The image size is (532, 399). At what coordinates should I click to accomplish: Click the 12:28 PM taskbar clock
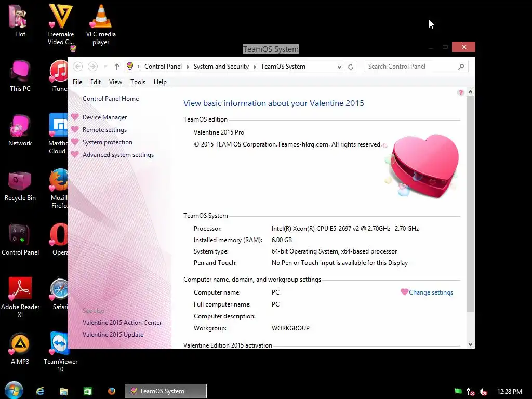point(510,392)
